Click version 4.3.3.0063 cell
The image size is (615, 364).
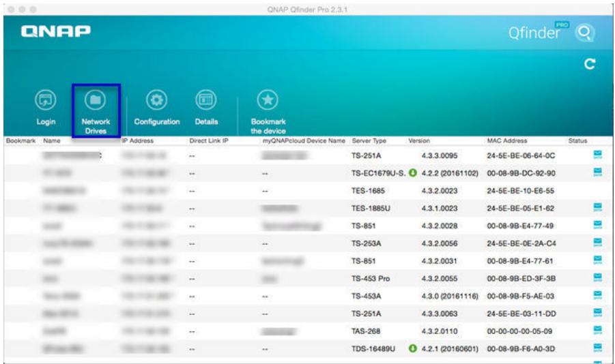(x=440, y=314)
